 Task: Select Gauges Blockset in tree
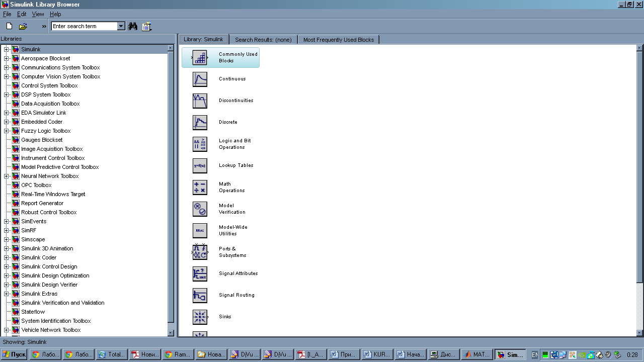pos(42,140)
